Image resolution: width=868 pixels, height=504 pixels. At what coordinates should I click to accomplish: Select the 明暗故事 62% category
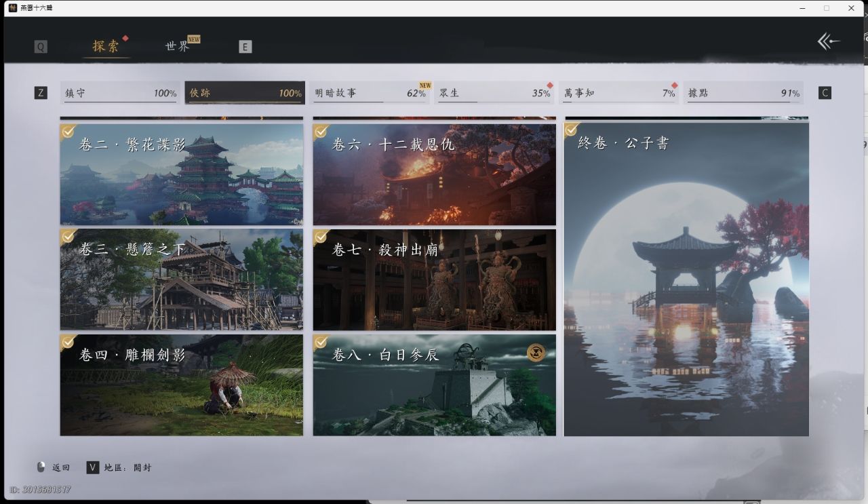(371, 93)
